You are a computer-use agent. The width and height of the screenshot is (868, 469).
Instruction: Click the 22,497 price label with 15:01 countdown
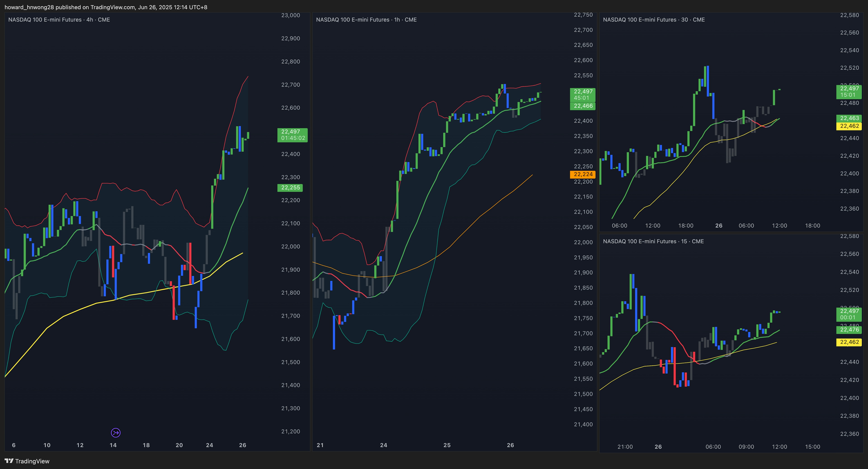click(849, 92)
